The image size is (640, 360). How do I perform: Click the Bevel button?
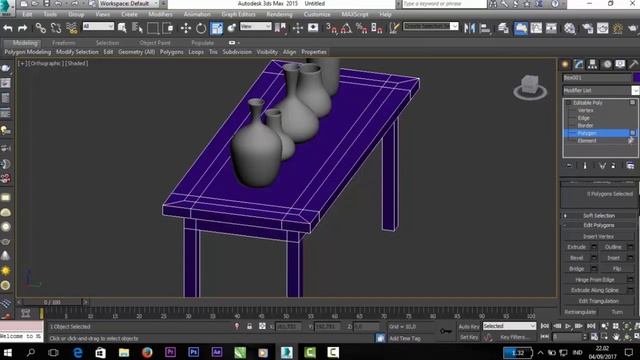(577, 258)
